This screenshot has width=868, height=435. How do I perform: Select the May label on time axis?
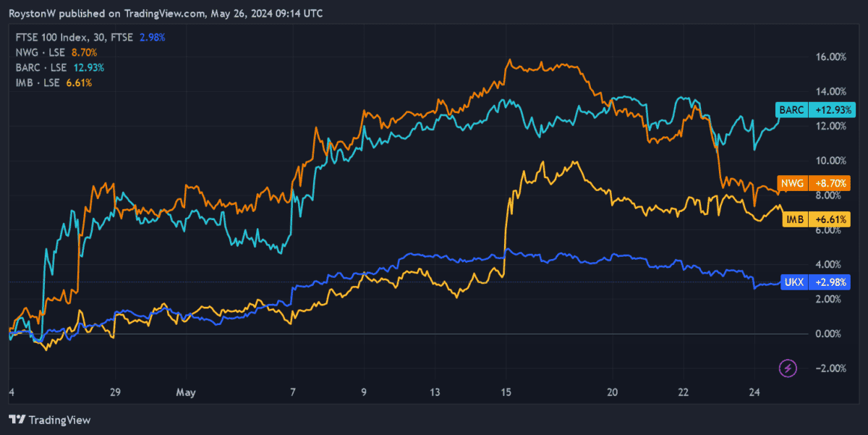[186, 392]
